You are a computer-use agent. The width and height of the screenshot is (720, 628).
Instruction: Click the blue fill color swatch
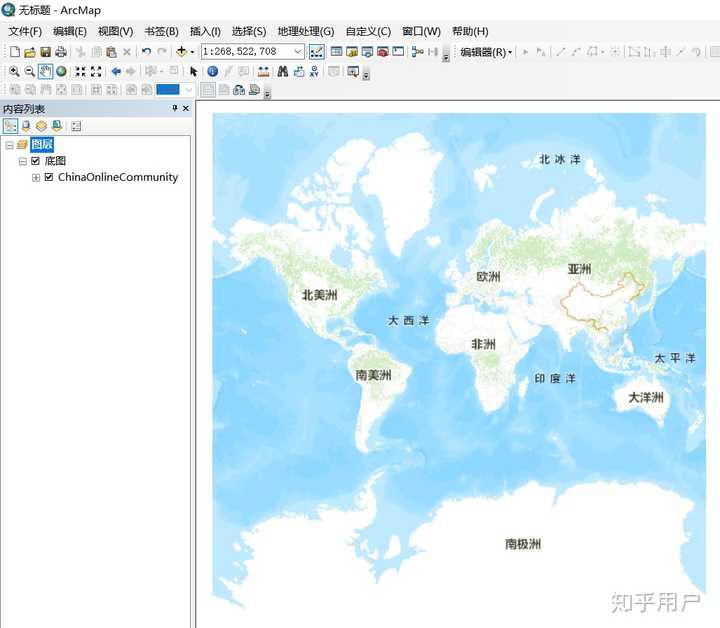pyautogui.click(x=168, y=90)
